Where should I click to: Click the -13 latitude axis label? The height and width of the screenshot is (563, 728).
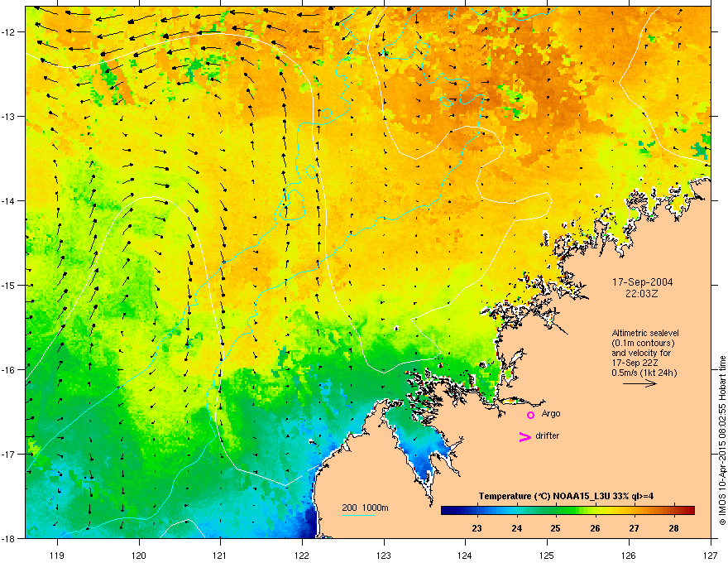point(9,116)
